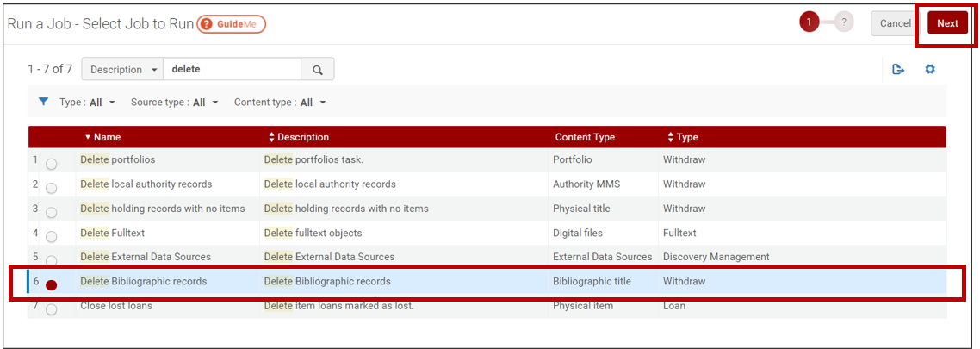The height and width of the screenshot is (349, 980).
Task: Select Delete portfolios radio button
Action: [52, 164]
